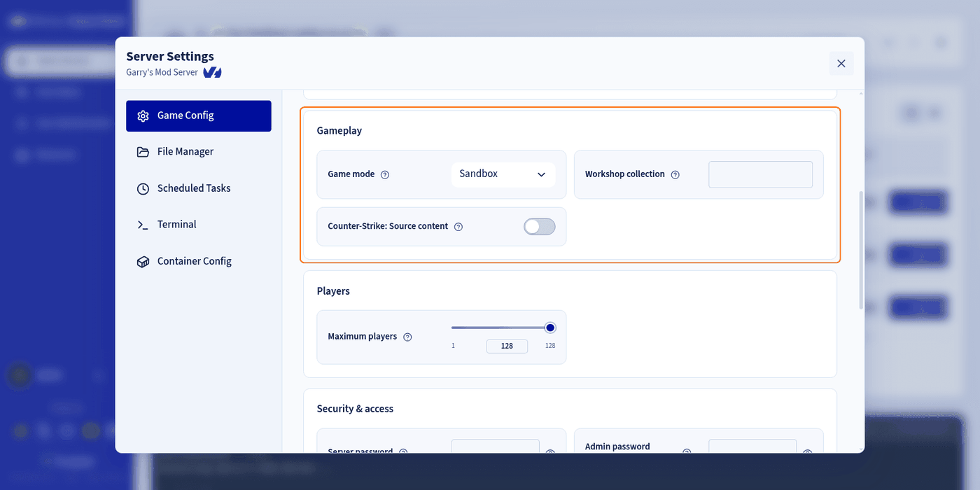
Task: Show help for Workshop collection
Action: [675, 174]
